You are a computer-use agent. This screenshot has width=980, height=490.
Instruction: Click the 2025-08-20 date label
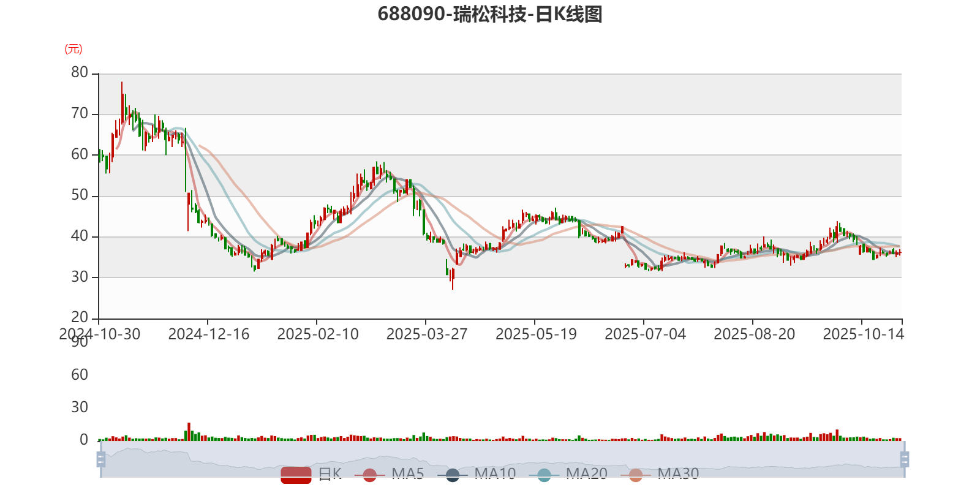point(754,334)
